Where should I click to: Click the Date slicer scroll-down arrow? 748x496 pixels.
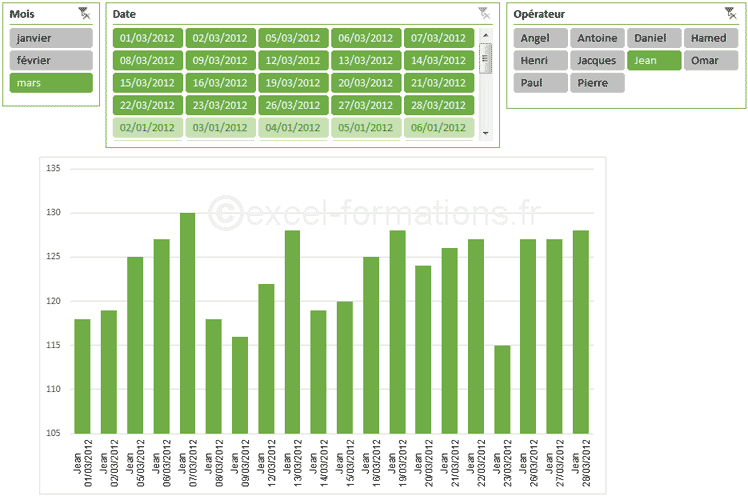[486, 133]
